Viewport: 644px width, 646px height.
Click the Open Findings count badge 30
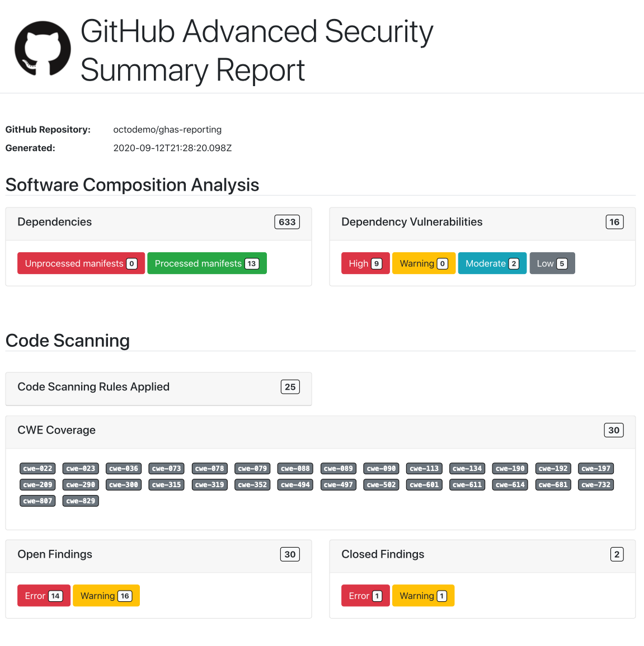coord(290,554)
